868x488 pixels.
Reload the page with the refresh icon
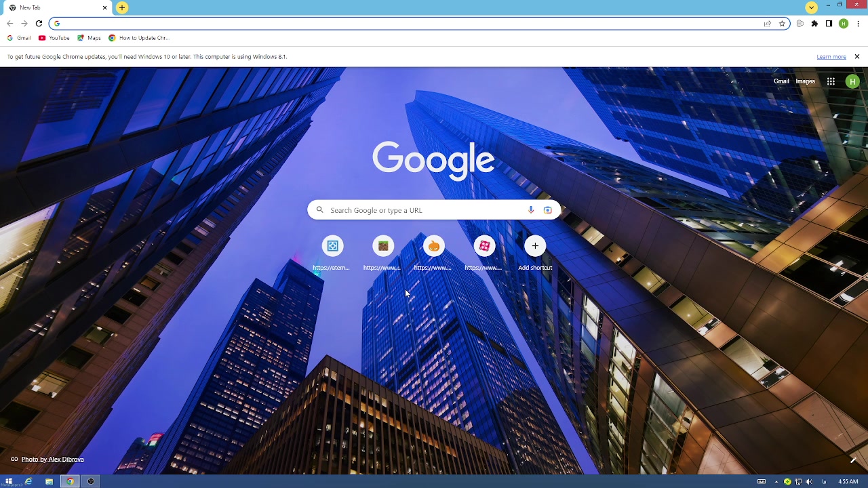click(x=39, y=24)
